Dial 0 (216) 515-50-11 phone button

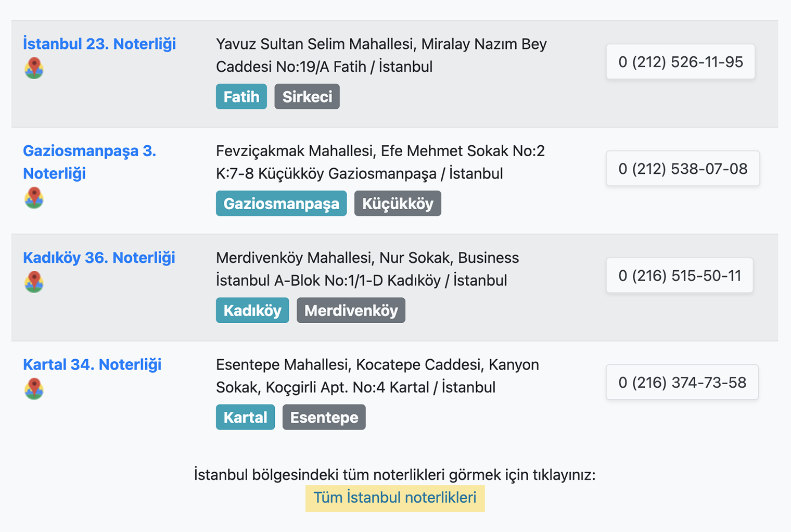pyautogui.click(x=680, y=275)
